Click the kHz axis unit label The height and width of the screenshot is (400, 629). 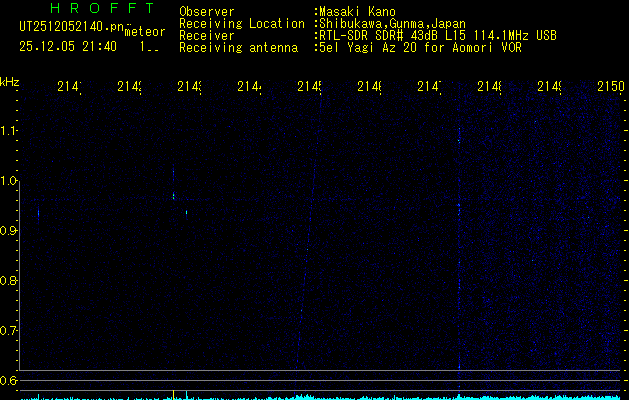tap(9, 82)
